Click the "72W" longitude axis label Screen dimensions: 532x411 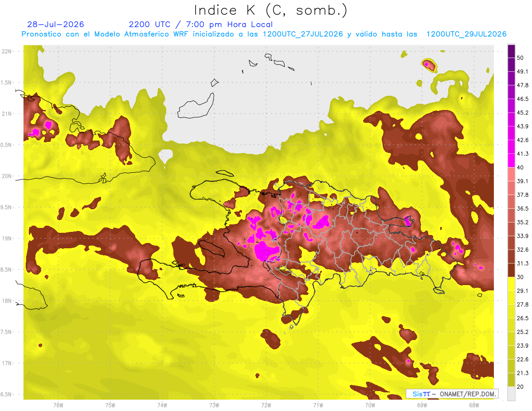point(266,405)
